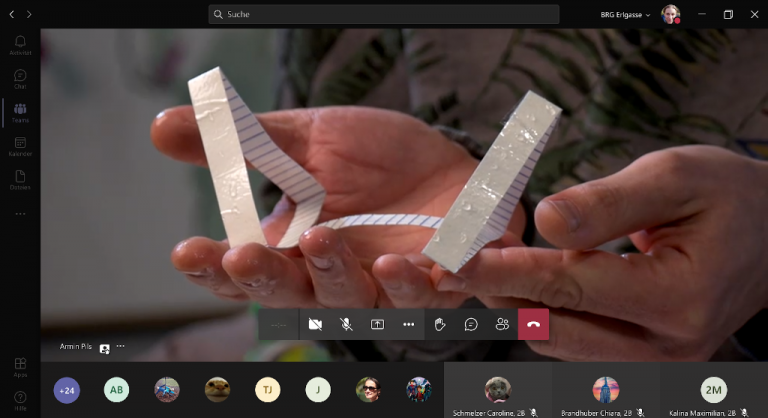
Task: Click the search box at the top
Action: pyautogui.click(x=383, y=14)
